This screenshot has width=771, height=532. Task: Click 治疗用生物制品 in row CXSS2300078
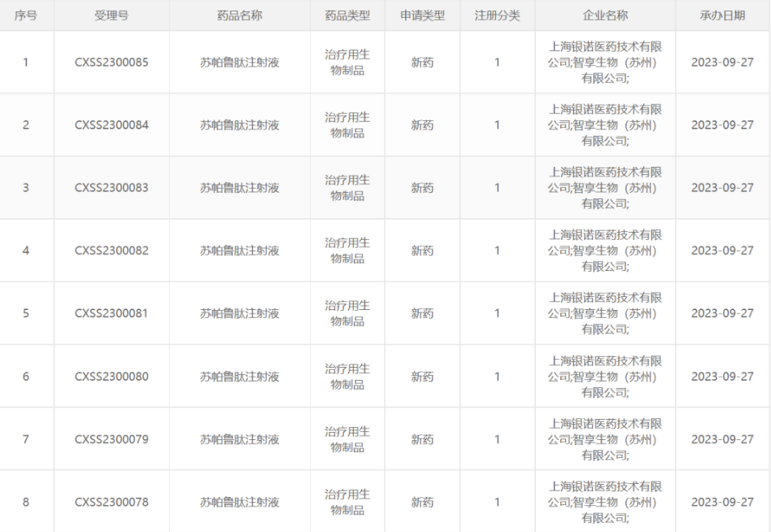click(347, 503)
